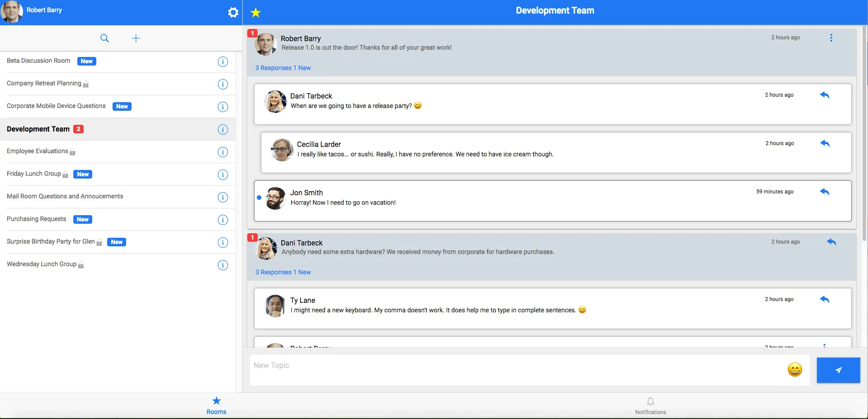
Task: Click the unread count badge on Development Team
Action: point(78,129)
